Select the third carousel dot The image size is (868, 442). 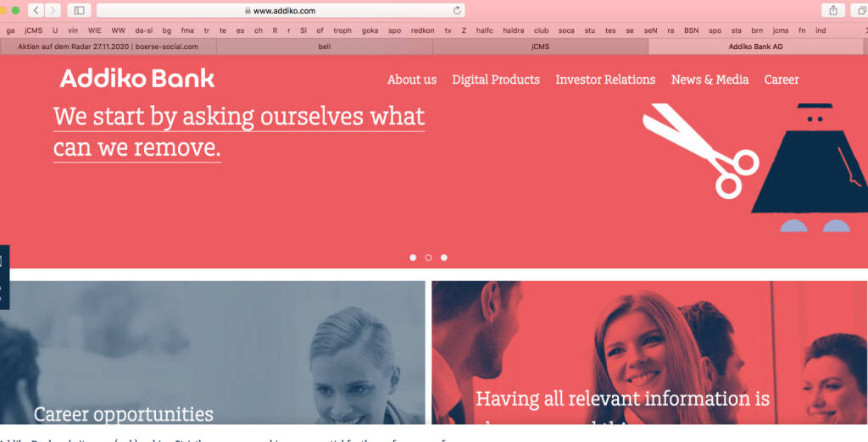pos(444,257)
